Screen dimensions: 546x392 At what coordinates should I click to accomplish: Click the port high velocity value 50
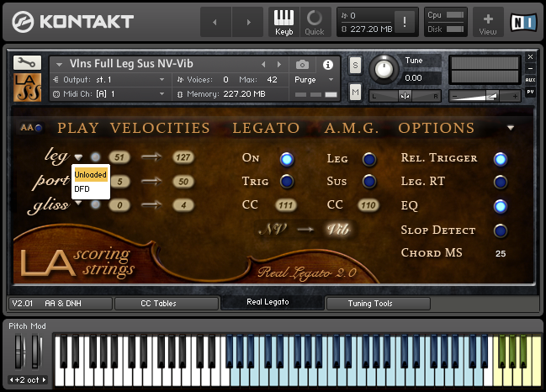[x=183, y=182]
